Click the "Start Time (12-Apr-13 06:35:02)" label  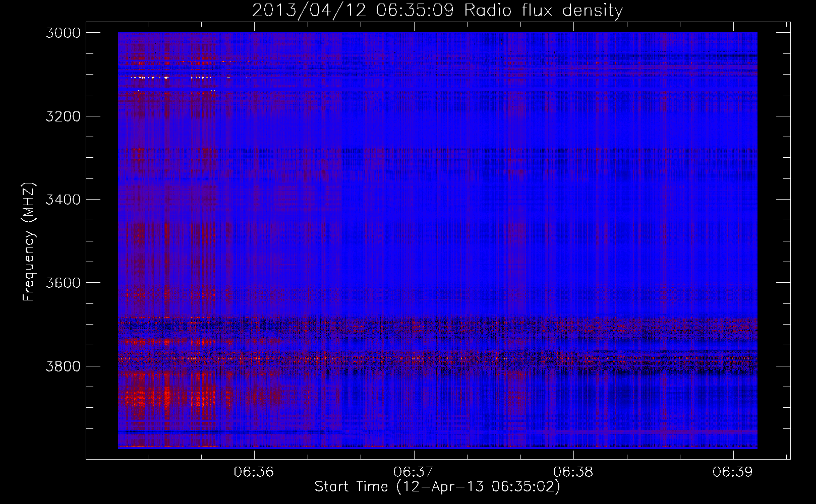437,487
